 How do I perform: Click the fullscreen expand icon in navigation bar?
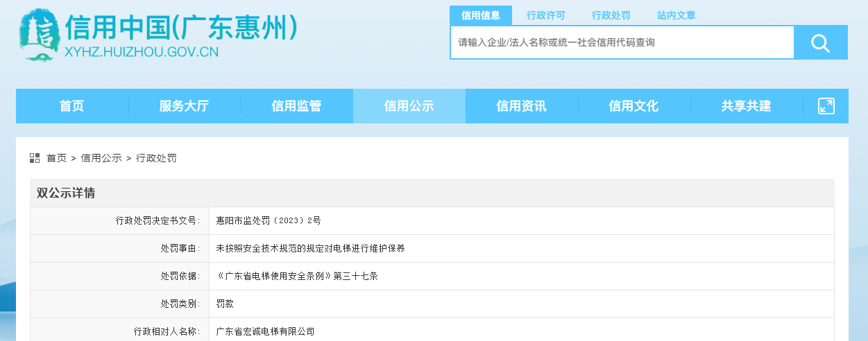click(826, 106)
